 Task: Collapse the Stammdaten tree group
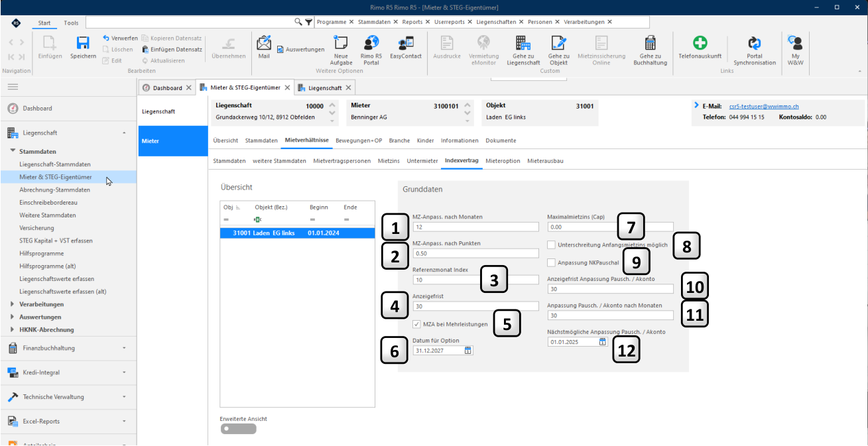coord(13,151)
